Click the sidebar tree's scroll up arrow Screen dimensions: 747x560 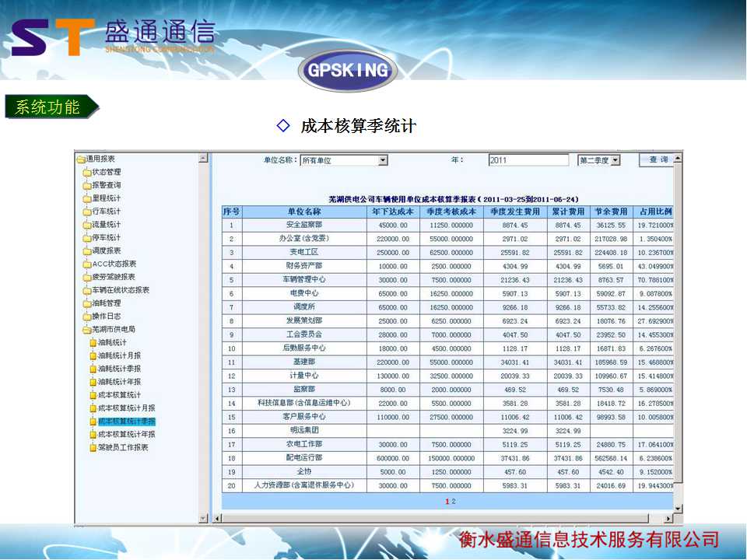(203, 159)
